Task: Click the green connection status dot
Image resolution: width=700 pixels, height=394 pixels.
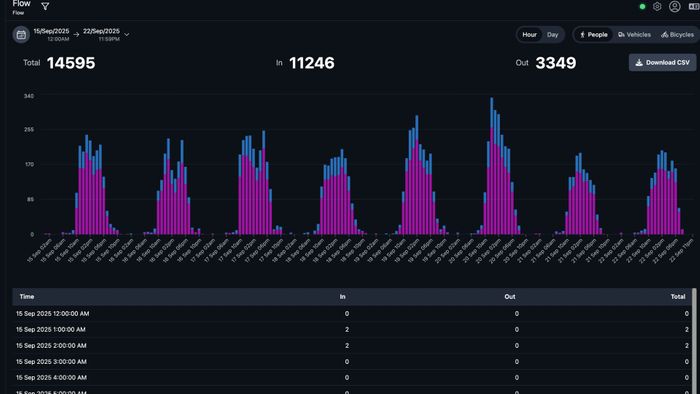Action: (642, 7)
